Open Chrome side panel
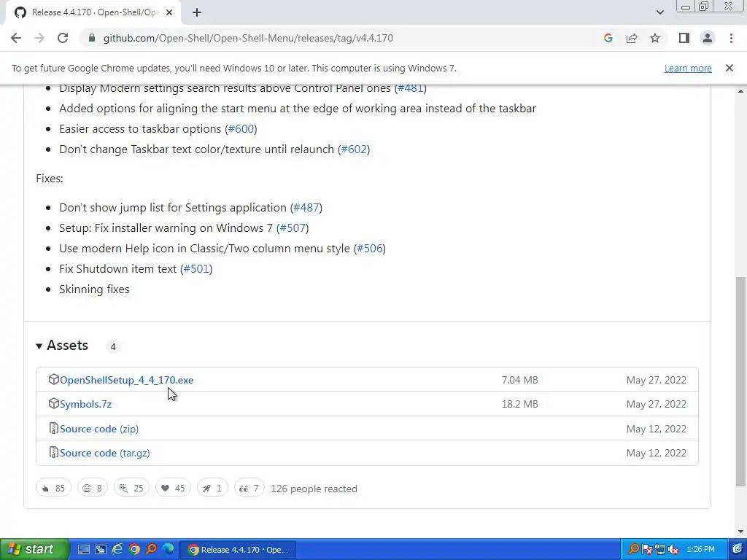 click(x=684, y=38)
